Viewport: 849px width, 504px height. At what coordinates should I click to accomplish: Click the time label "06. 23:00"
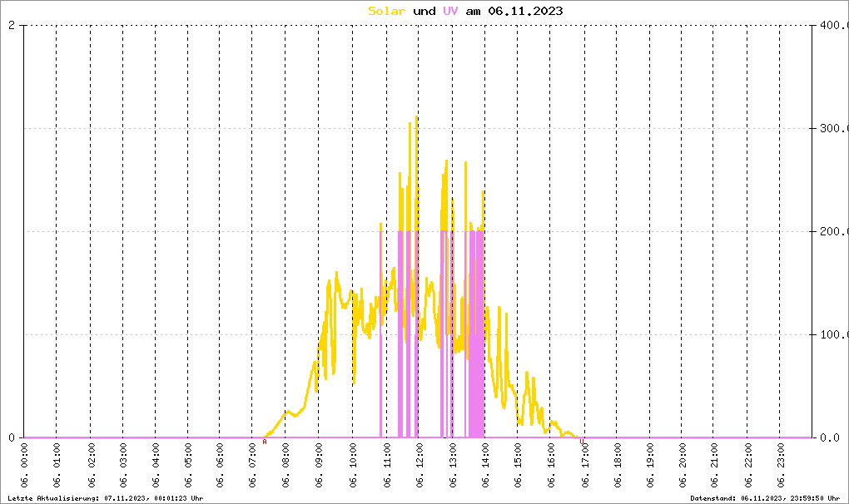point(780,466)
